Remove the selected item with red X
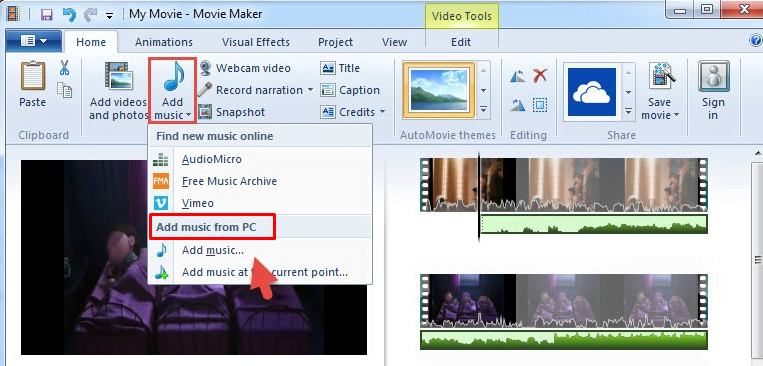The height and width of the screenshot is (366, 763). click(540, 75)
